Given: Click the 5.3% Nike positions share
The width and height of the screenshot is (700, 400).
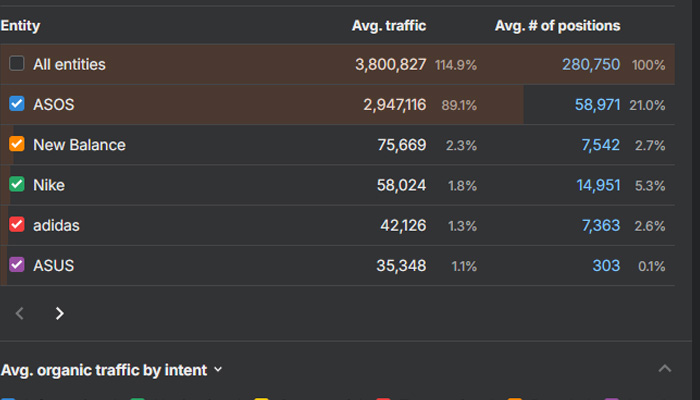Looking at the screenshot, I should point(650,186).
